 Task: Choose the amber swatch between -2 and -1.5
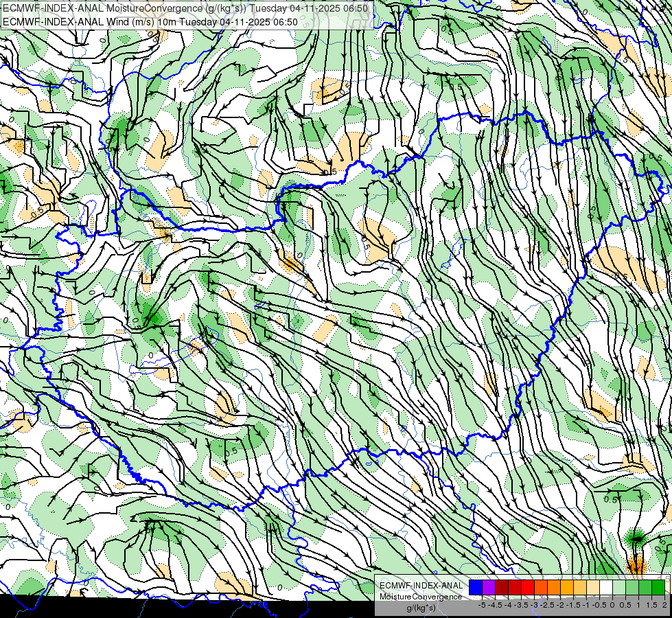tap(567, 588)
